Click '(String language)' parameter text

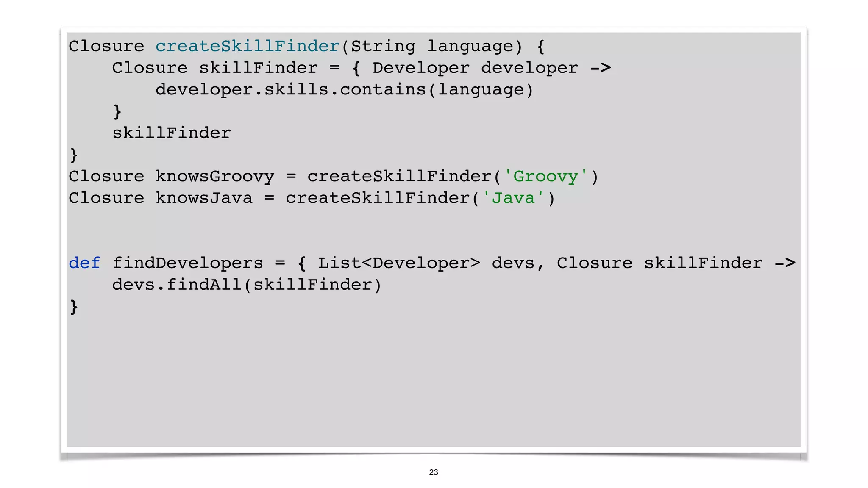coord(432,47)
